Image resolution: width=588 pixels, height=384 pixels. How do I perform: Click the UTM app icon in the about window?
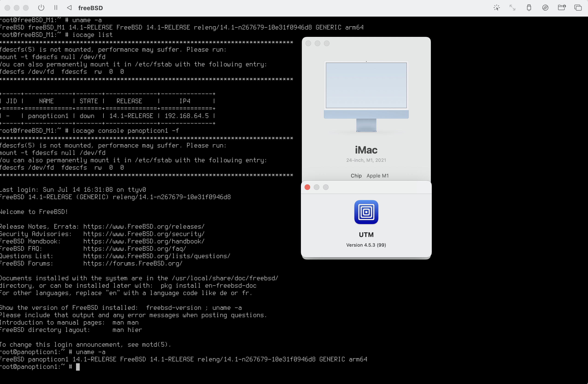tap(366, 212)
